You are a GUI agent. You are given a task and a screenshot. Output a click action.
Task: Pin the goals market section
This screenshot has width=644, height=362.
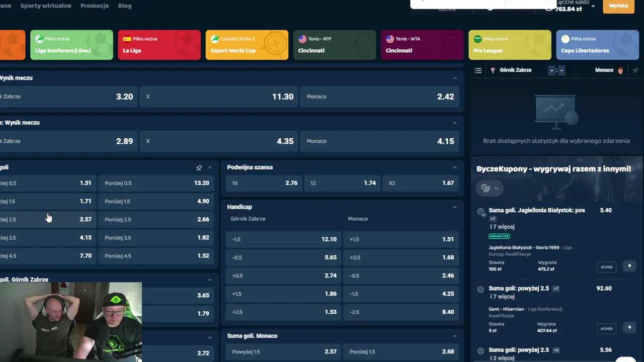click(x=199, y=167)
